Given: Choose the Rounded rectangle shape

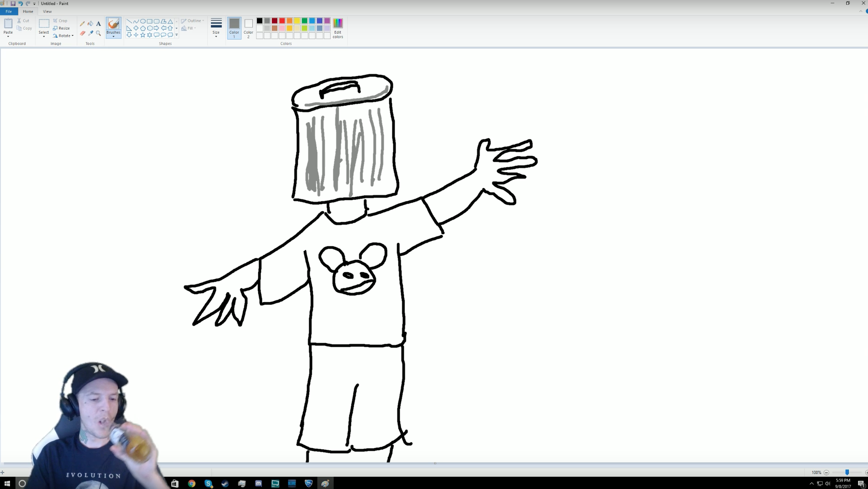Looking at the screenshot, I should coord(156,21).
